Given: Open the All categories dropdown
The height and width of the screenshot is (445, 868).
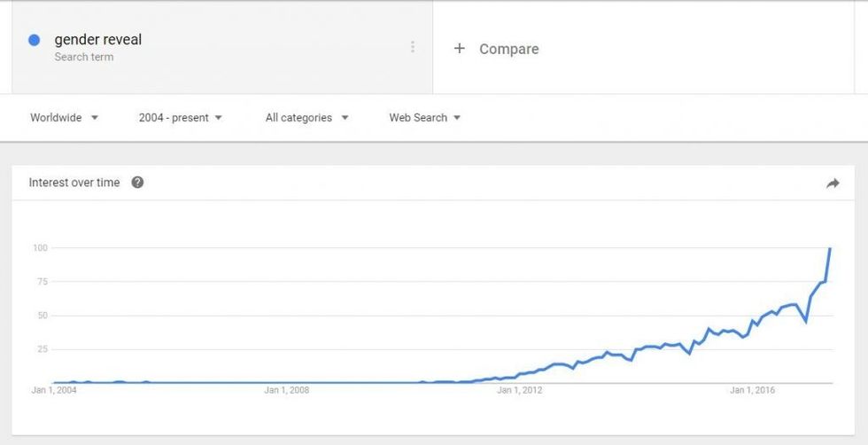Looking at the screenshot, I should [306, 118].
